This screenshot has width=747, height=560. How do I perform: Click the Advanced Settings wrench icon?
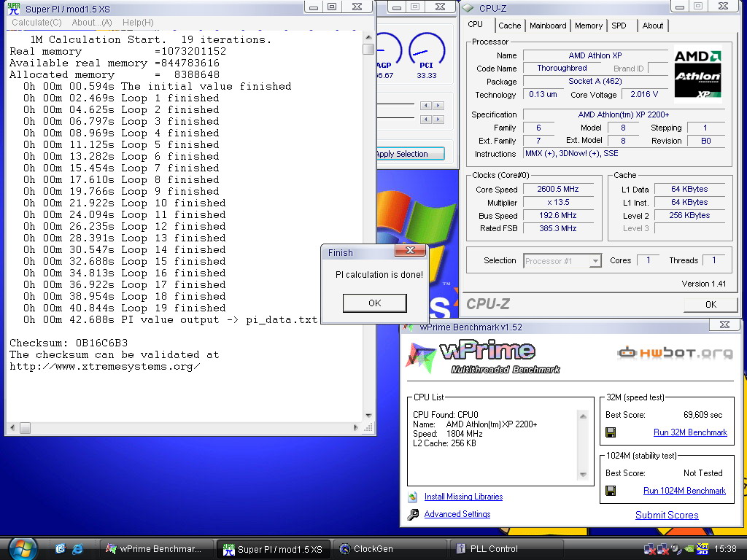point(413,514)
